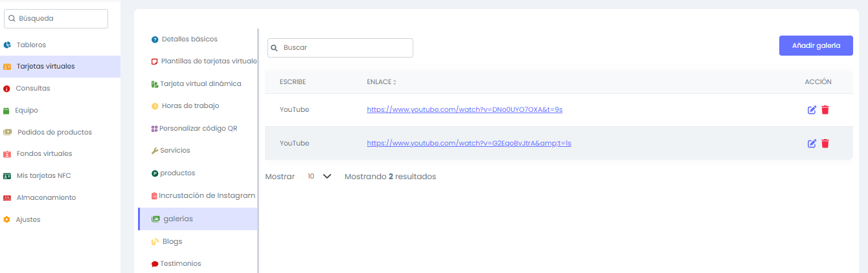This screenshot has width=868, height=273.
Task: Open the Detalles básicos tab
Action: click(x=189, y=39)
